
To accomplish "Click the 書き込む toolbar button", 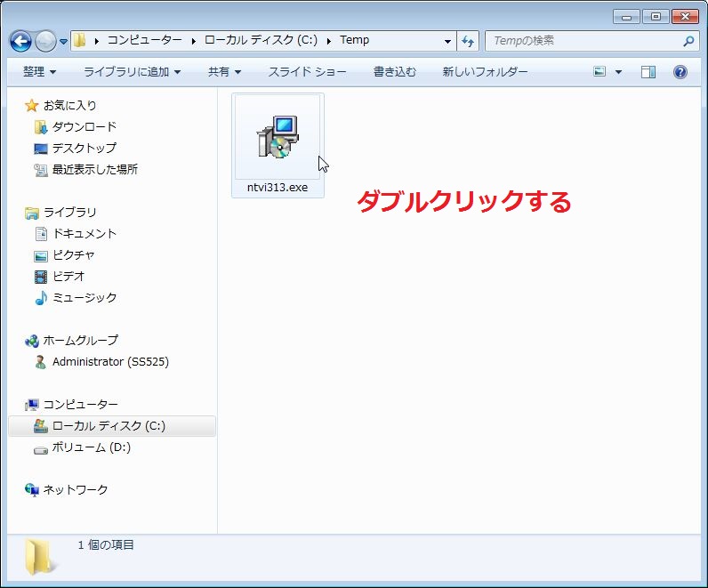I will (394, 72).
